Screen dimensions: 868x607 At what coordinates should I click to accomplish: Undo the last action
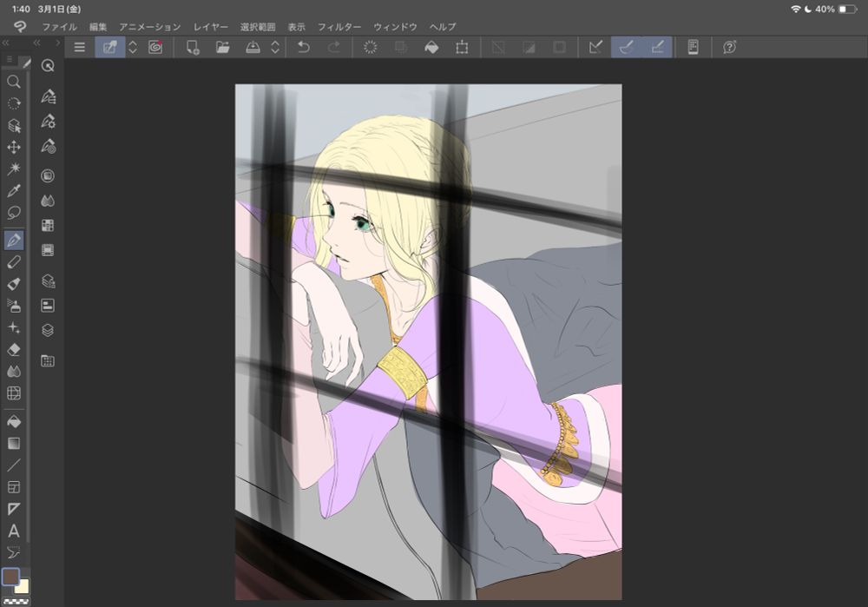click(303, 47)
